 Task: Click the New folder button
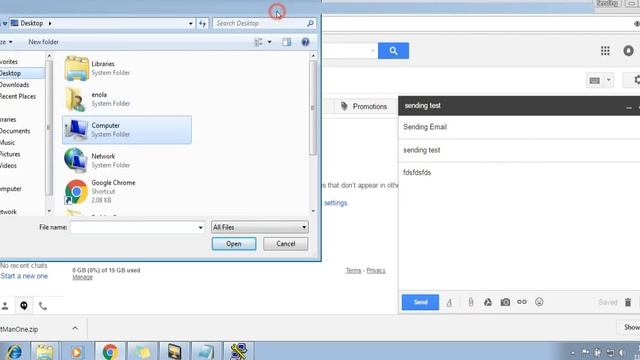[x=43, y=42]
